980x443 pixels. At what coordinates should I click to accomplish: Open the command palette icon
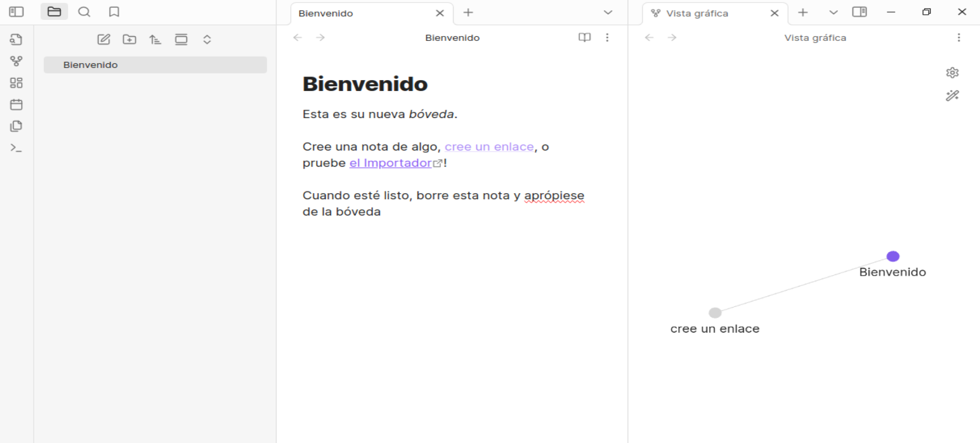(x=16, y=148)
